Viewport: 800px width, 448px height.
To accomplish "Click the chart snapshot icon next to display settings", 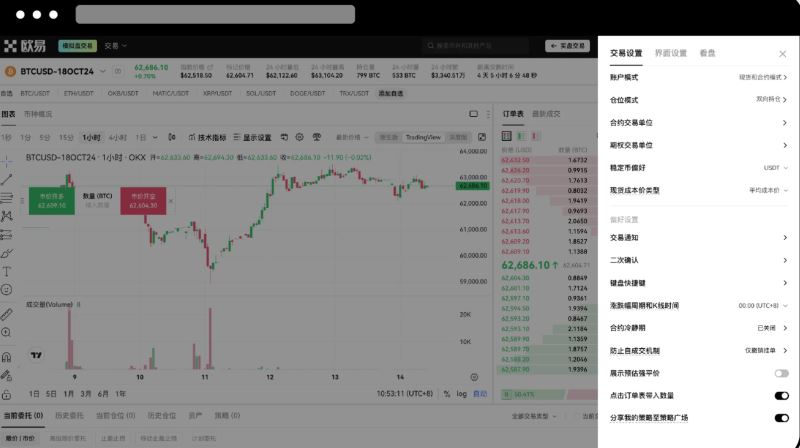I will (x=284, y=137).
